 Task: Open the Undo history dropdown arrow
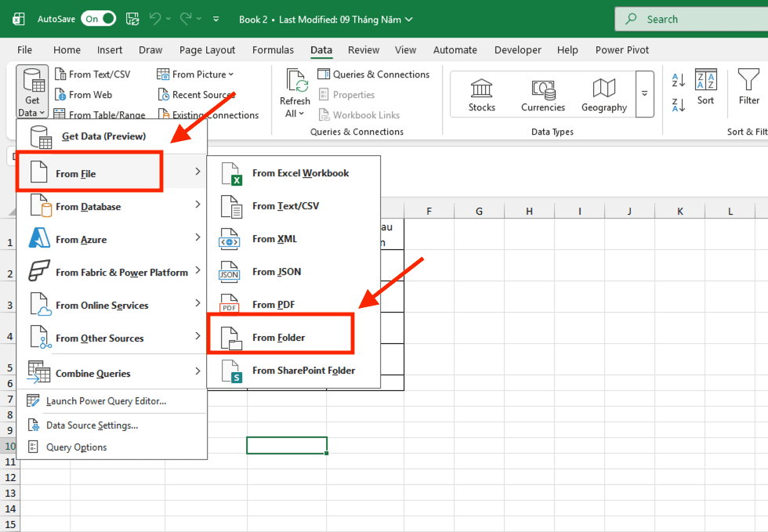click(x=168, y=19)
